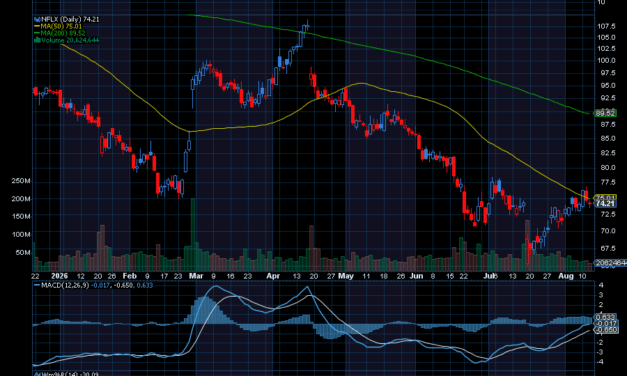This screenshot has width=627, height=376.
Task: Click the 2026 year label on date axis
Action: click(x=60, y=276)
